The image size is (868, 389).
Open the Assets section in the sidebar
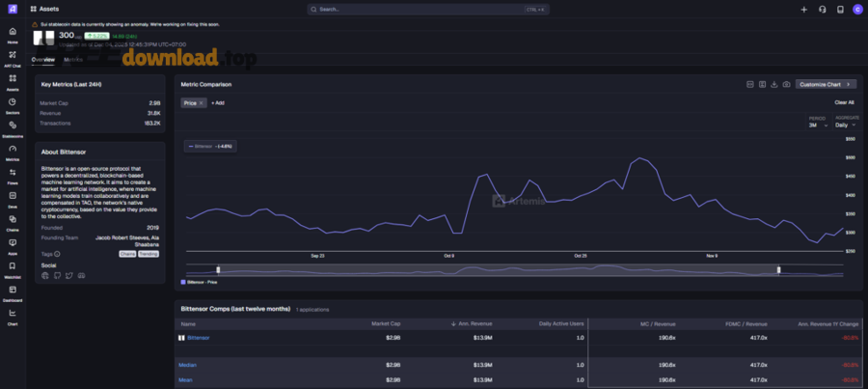[x=13, y=83]
